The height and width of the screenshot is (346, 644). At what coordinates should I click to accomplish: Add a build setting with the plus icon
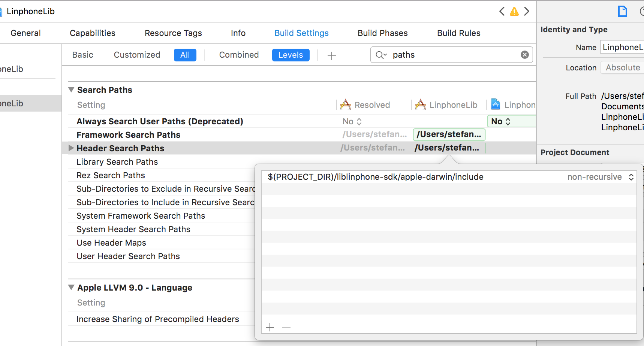[x=331, y=55]
